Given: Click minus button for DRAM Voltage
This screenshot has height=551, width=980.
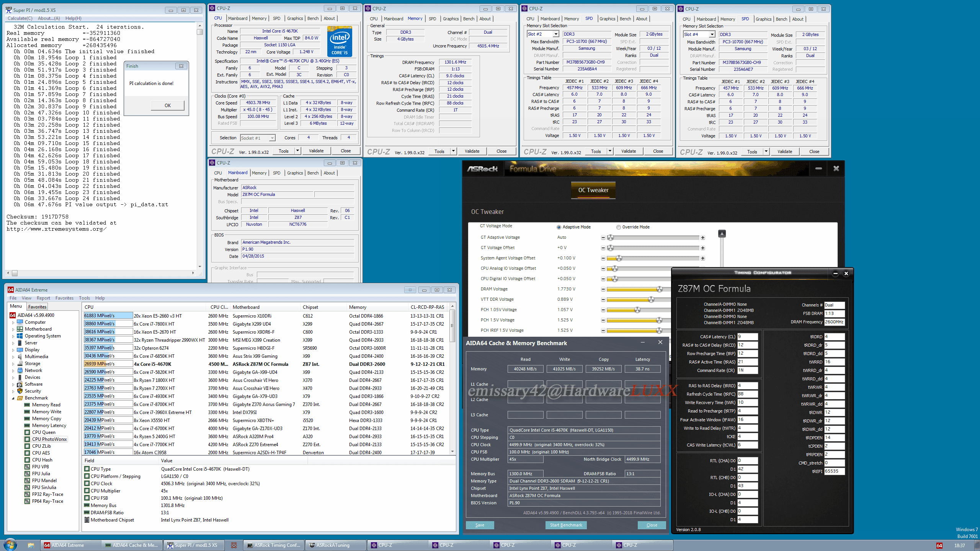Looking at the screenshot, I should coord(603,289).
